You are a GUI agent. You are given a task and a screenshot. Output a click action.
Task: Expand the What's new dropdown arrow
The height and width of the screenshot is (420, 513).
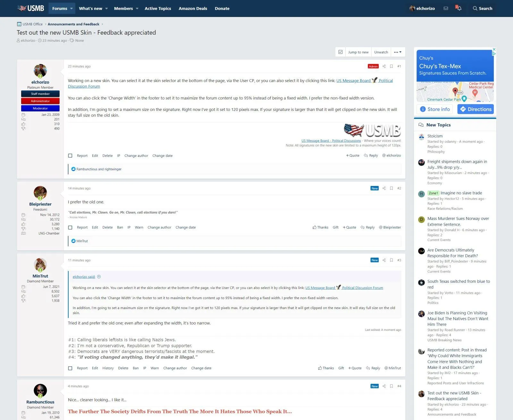[x=106, y=9]
